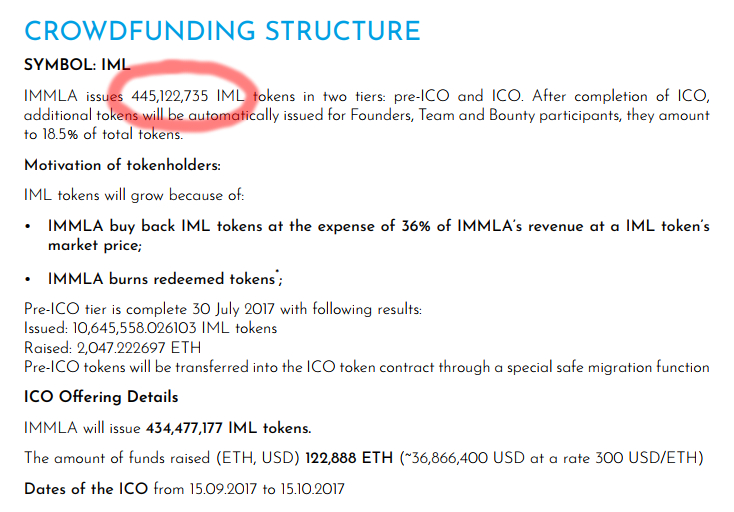Click the ICO Offering Details heading

coord(101,397)
